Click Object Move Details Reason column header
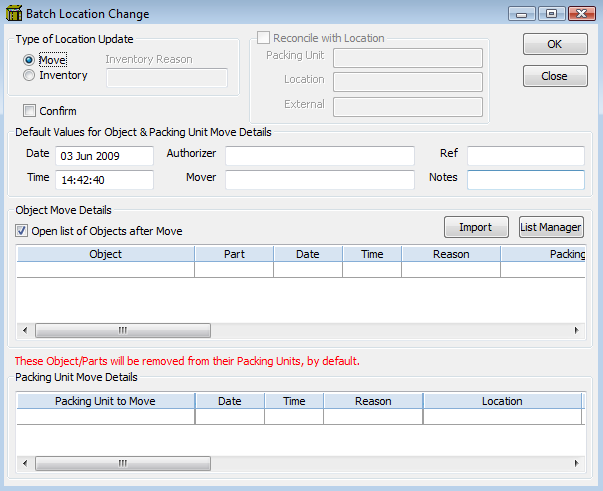The height and width of the screenshot is (491, 603). coord(451,254)
